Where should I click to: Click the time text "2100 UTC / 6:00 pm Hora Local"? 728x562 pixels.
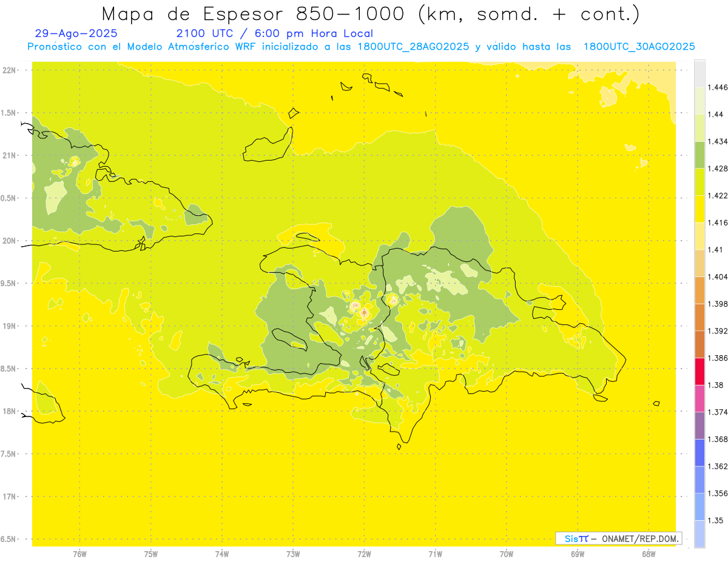[274, 34]
